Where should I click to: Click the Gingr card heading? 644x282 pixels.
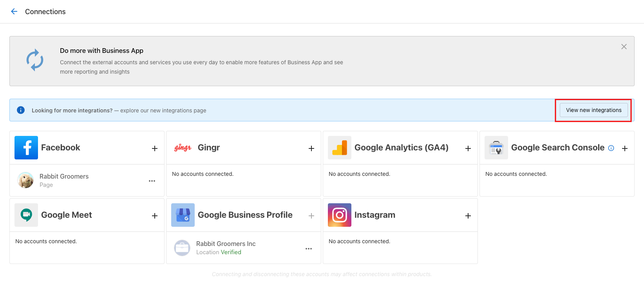pos(209,148)
